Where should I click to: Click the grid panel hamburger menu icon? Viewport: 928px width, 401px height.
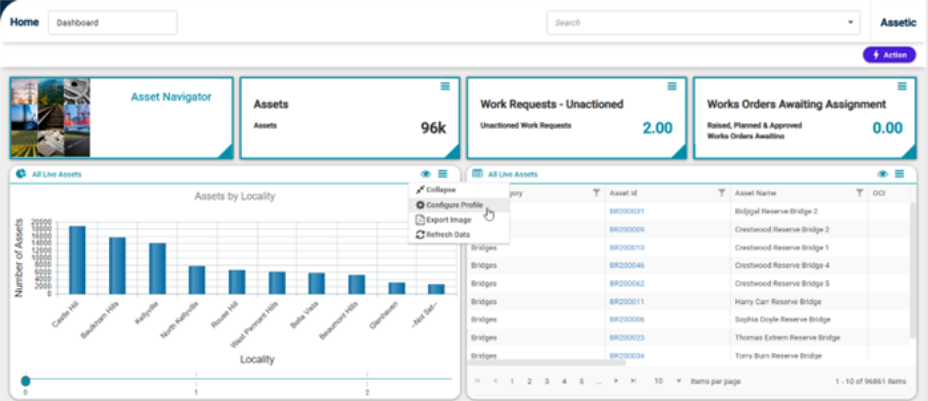coord(899,174)
